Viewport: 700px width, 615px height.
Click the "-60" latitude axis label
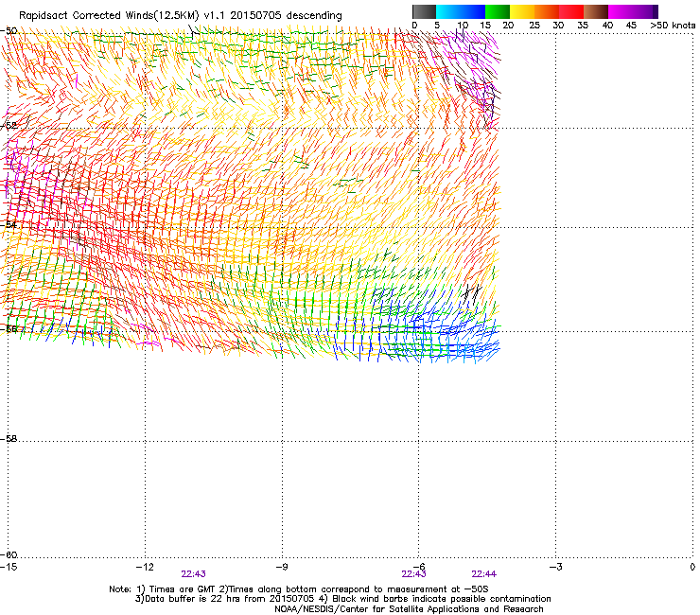[x=9, y=554]
